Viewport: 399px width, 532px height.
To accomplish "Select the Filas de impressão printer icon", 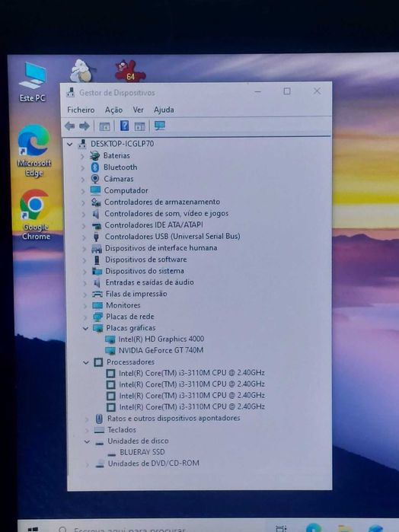I will [x=97, y=295].
